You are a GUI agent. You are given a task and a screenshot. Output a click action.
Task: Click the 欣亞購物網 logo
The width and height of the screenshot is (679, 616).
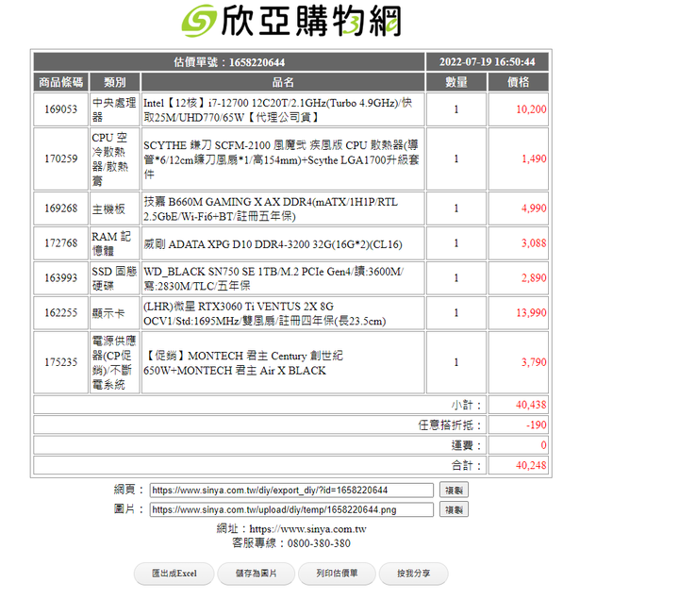[x=291, y=21]
